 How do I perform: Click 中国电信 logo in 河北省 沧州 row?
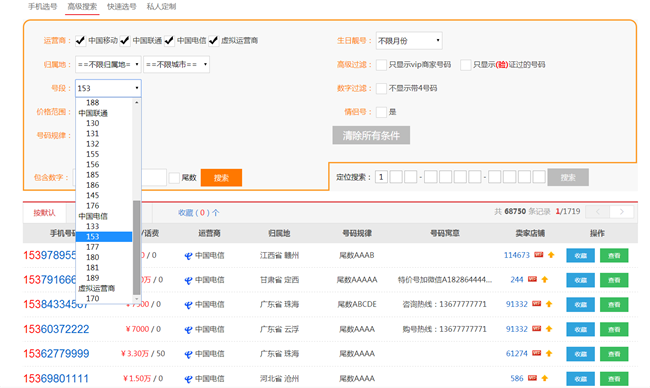188,379
